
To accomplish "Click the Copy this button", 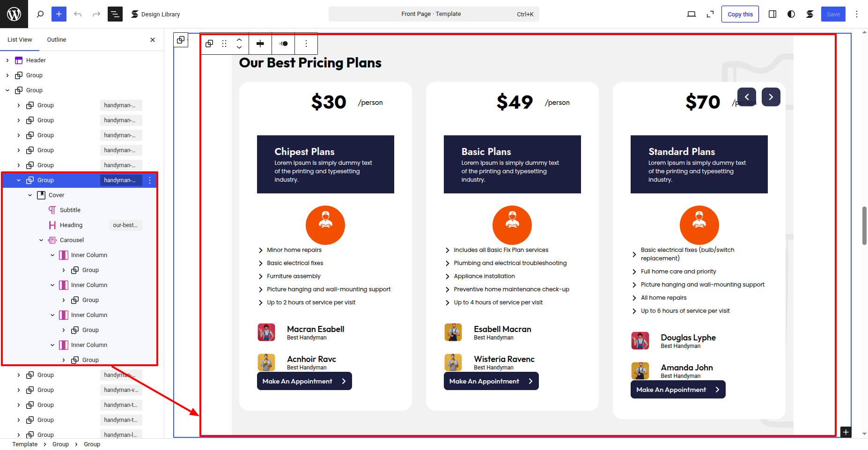I will 740,14.
